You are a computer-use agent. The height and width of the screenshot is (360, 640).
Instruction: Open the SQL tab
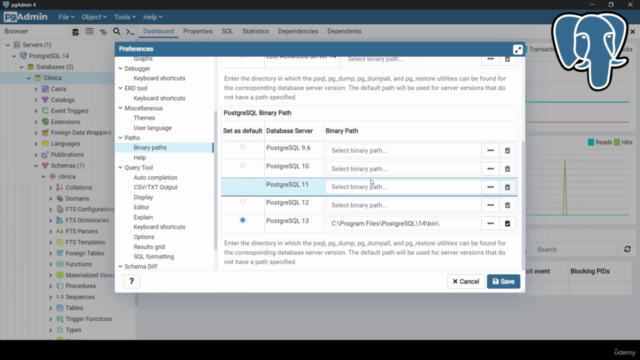227,31
